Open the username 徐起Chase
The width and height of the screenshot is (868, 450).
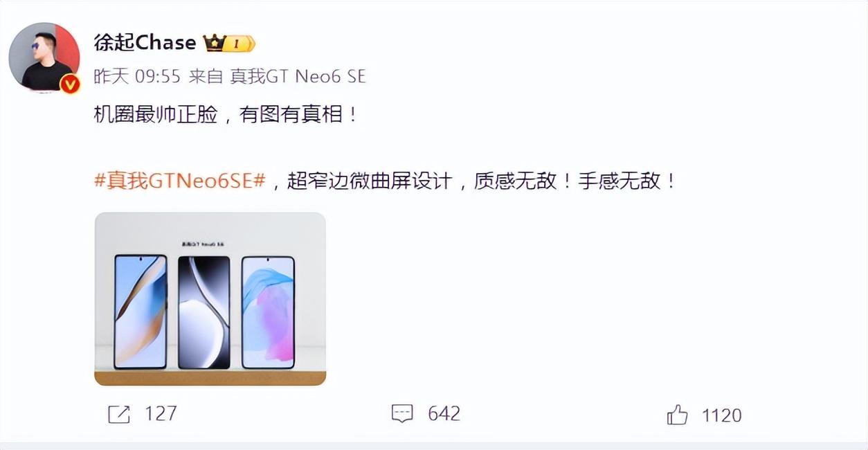[145, 43]
